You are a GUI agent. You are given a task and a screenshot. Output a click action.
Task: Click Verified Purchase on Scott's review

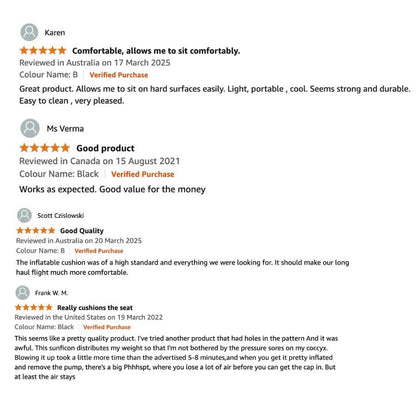(x=99, y=251)
